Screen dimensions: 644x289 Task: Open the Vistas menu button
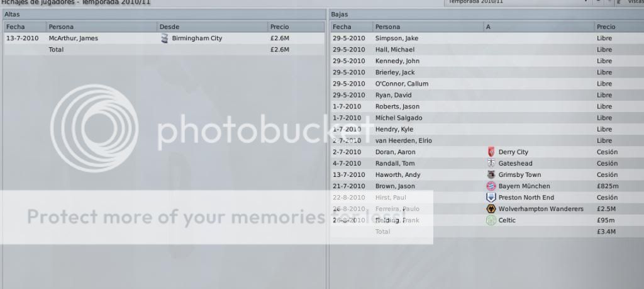tap(633, 2)
